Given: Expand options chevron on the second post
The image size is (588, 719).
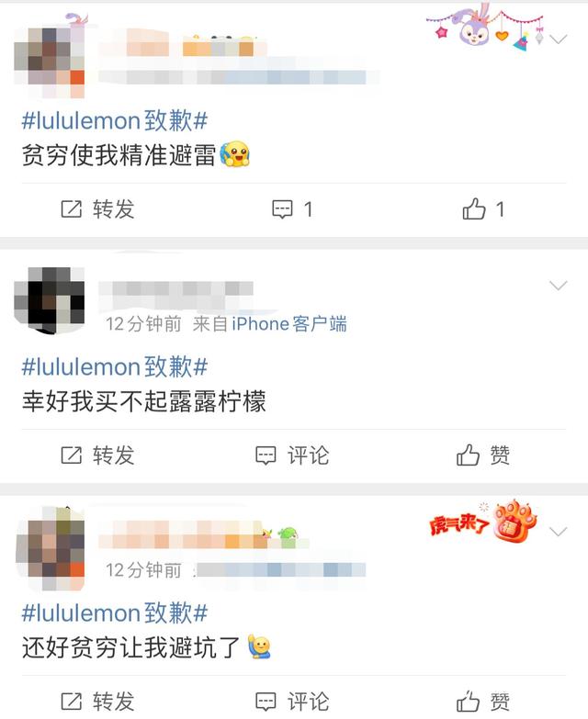Looking at the screenshot, I should pyautogui.click(x=559, y=286).
